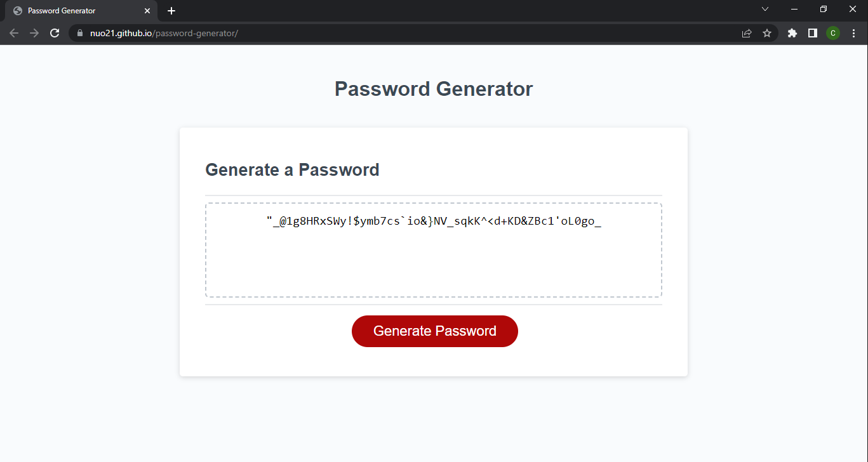The width and height of the screenshot is (868, 462).
Task: Select the generated password text
Action: click(434, 221)
